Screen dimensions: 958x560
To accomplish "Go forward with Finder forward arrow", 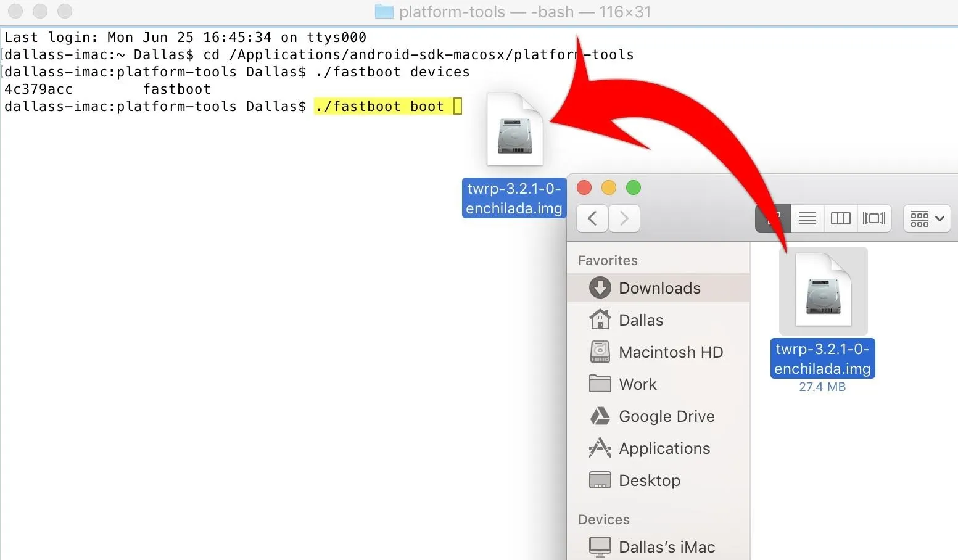I will [624, 218].
